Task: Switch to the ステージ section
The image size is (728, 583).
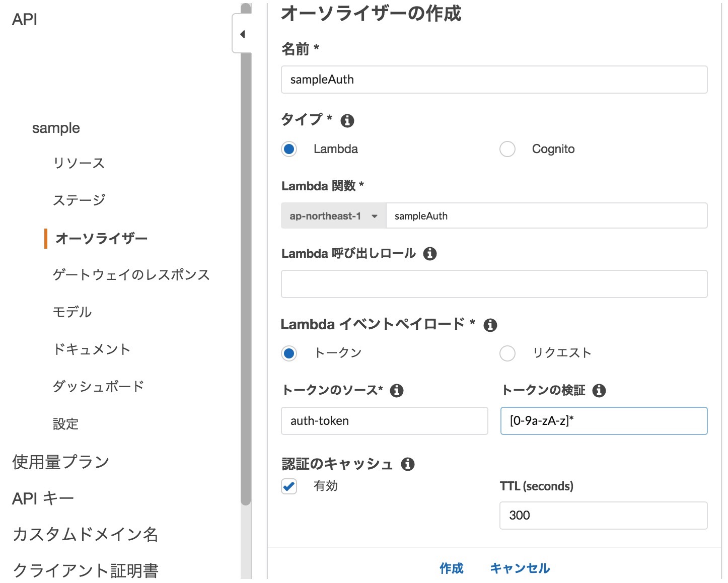Action: pos(79,199)
